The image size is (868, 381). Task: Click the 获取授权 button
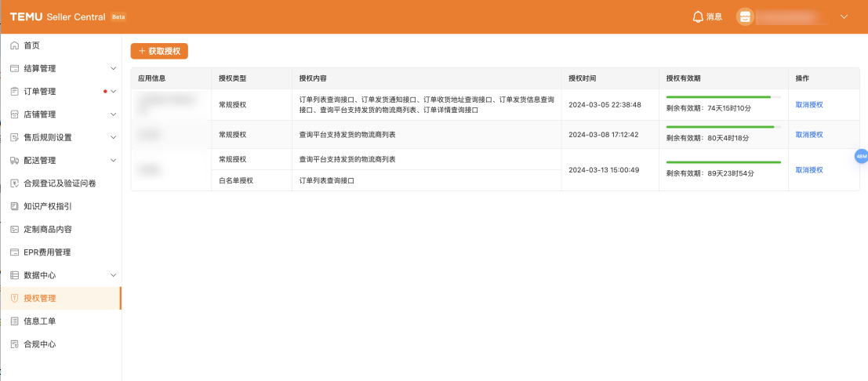click(x=159, y=51)
